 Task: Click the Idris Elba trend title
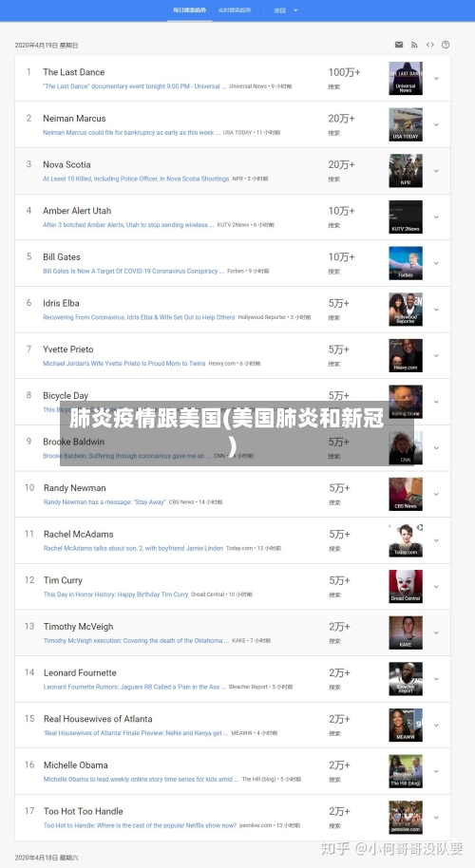[x=61, y=303]
